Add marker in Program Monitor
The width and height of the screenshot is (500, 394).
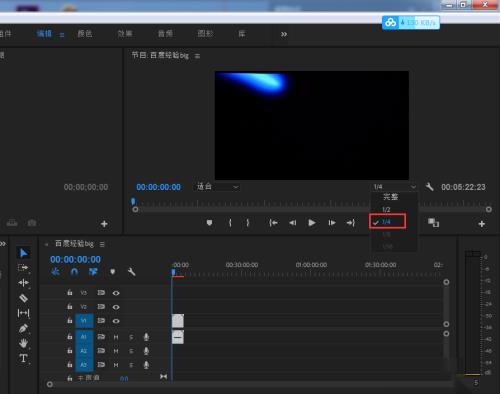(209, 223)
